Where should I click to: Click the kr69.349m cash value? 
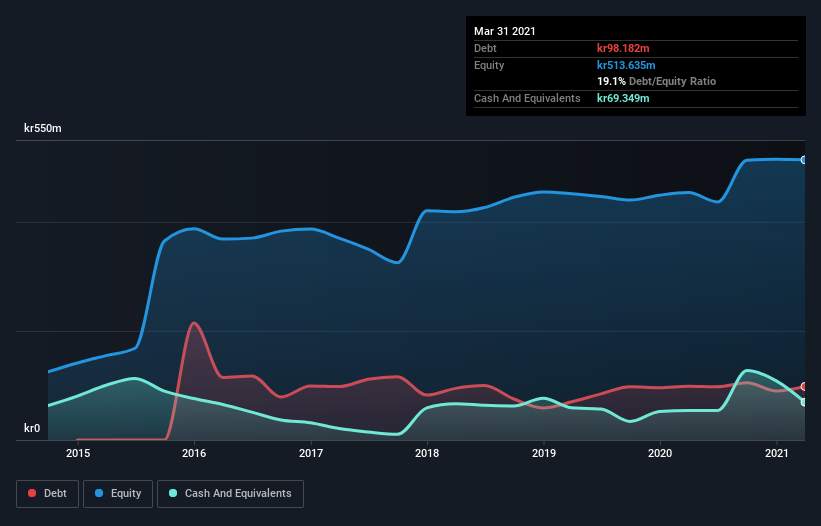point(623,98)
